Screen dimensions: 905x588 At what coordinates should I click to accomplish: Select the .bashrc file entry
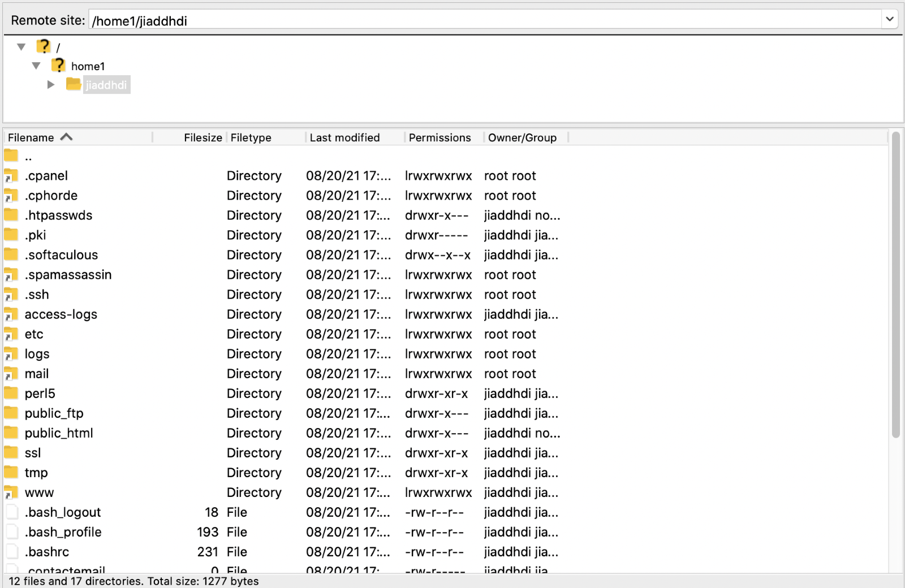[x=47, y=552]
